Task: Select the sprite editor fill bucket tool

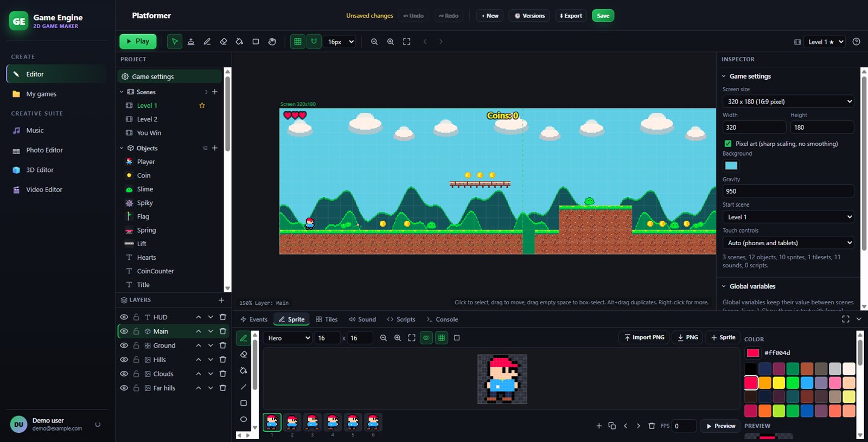Action: [x=244, y=371]
